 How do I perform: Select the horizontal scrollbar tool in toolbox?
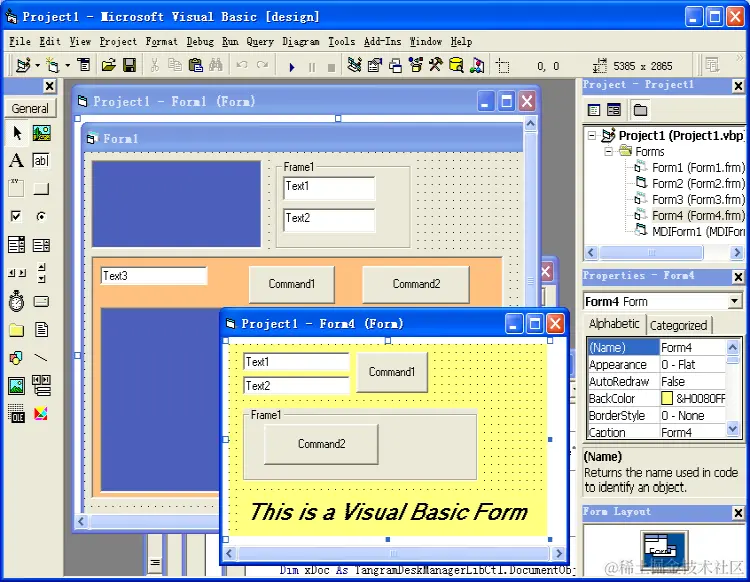(x=17, y=273)
